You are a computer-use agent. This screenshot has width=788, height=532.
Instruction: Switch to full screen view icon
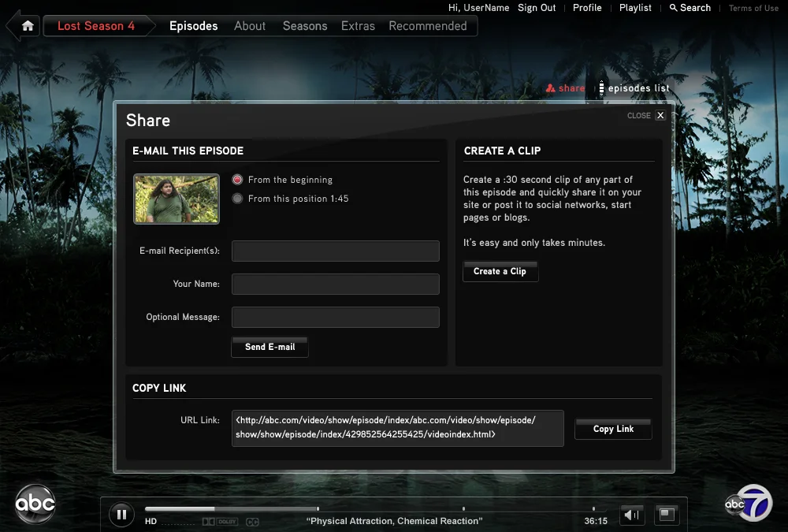tap(667, 514)
